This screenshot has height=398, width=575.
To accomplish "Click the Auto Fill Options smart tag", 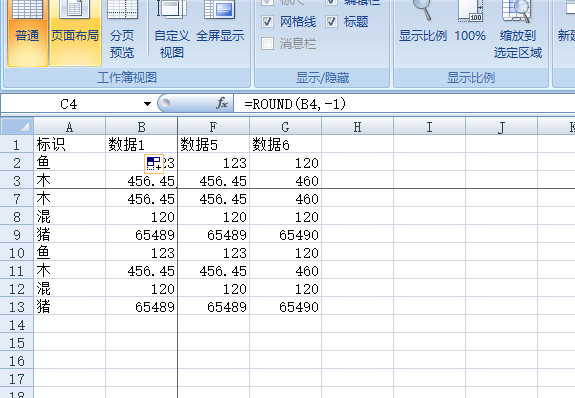I will (x=154, y=164).
